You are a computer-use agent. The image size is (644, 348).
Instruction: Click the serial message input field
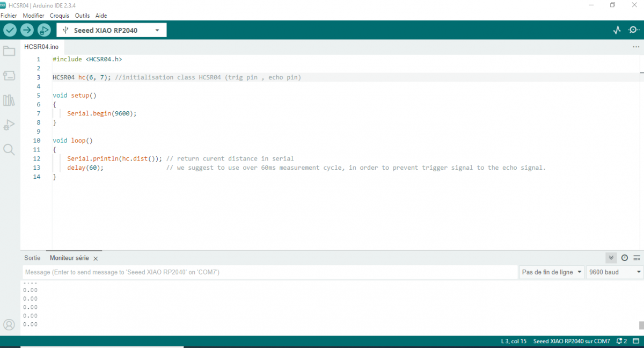[x=268, y=272]
